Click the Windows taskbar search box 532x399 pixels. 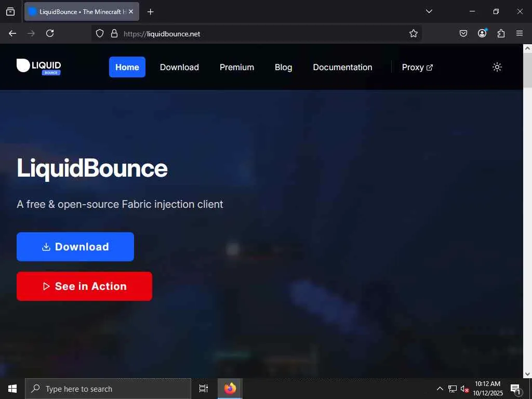coord(108,389)
